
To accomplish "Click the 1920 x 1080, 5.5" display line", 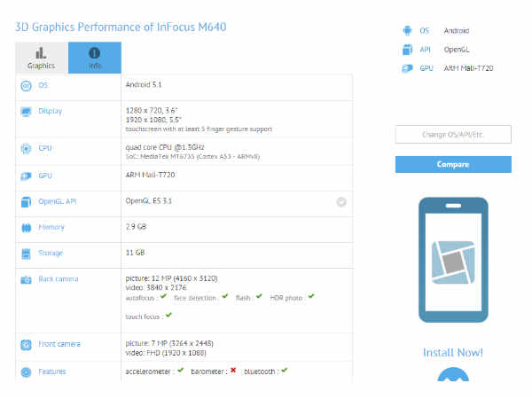I will pyautogui.click(x=153, y=120).
